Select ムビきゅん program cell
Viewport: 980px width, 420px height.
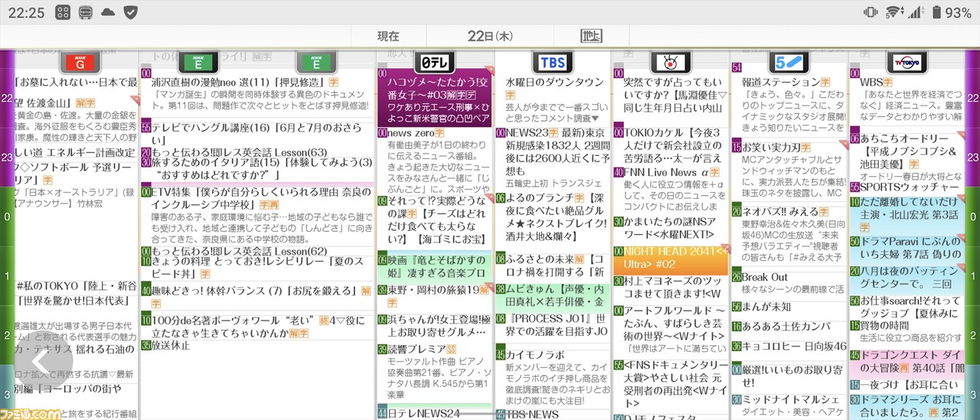coord(553,296)
